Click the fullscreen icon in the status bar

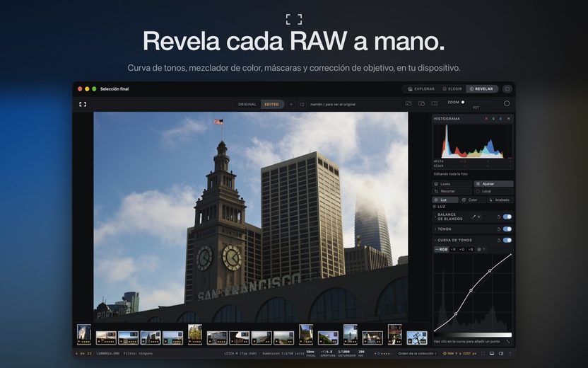(483, 353)
